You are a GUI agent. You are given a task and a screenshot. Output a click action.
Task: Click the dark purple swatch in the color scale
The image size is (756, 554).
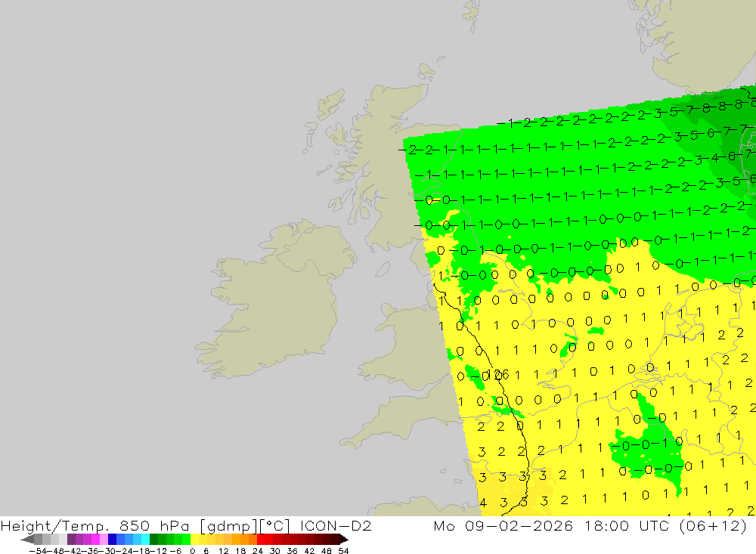point(71,540)
